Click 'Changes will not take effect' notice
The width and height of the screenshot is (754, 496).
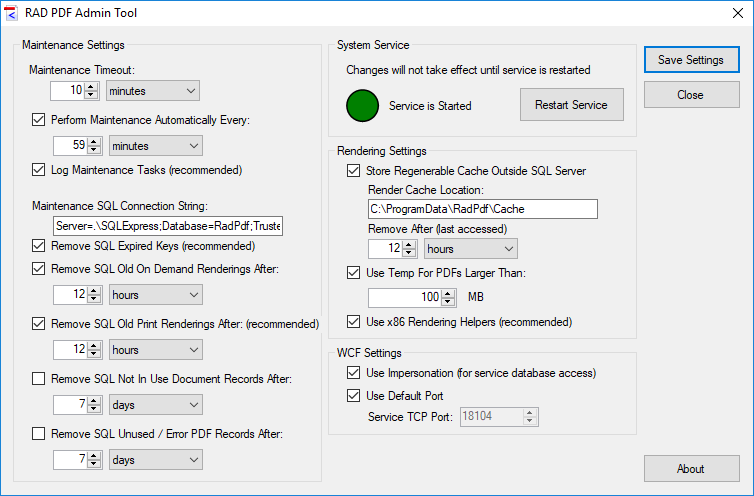(x=468, y=70)
